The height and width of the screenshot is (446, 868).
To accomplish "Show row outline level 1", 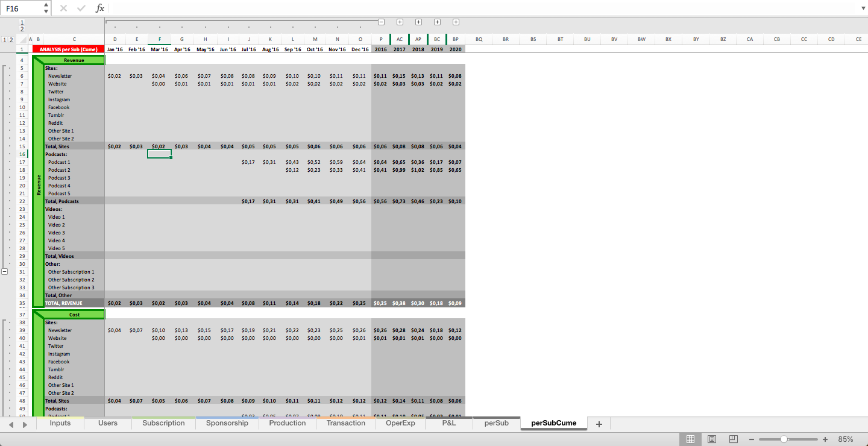I will pos(5,39).
